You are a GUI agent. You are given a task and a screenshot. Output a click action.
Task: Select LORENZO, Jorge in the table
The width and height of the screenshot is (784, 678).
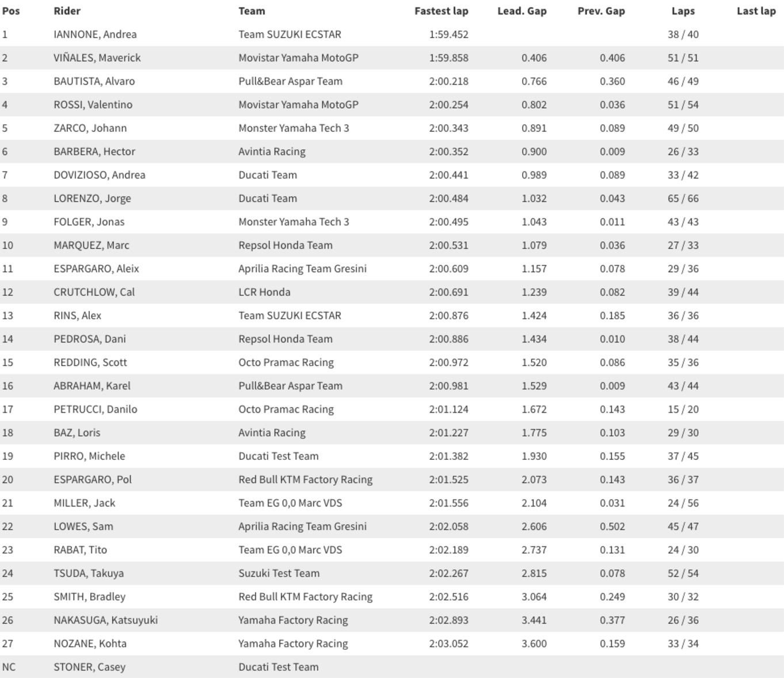[92, 199]
